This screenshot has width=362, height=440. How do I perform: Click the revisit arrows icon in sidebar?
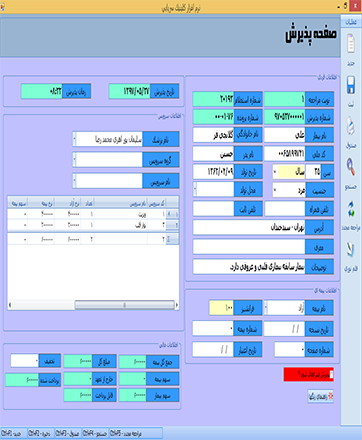point(351,209)
